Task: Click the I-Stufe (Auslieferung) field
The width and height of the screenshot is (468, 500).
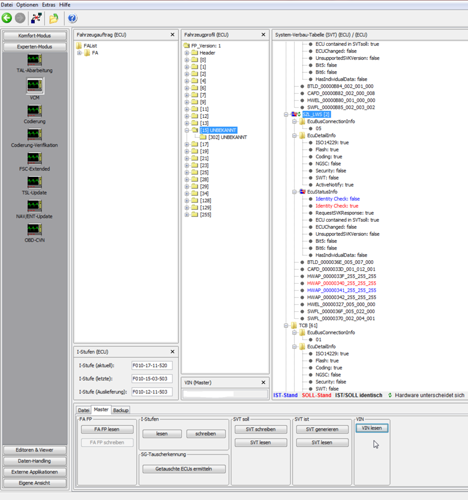Action: [x=152, y=392]
